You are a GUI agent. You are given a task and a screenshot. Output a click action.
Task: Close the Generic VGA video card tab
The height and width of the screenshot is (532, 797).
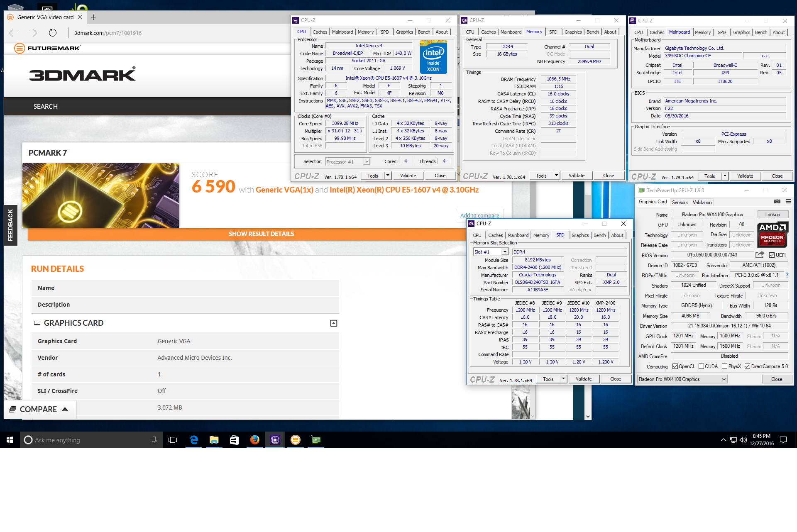coord(80,17)
